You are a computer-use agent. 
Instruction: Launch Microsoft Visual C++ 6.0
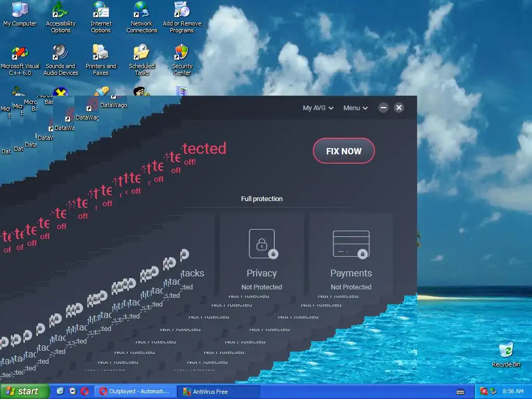click(20, 60)
